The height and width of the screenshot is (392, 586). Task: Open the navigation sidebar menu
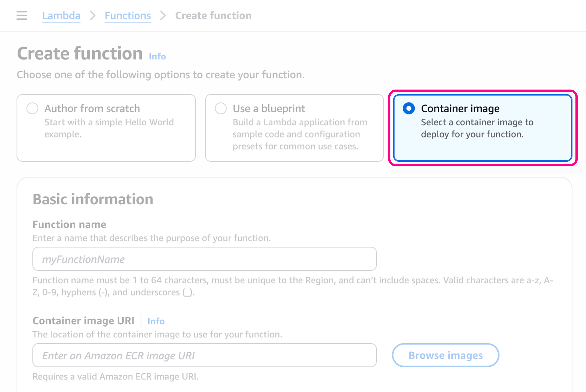click(x=21, y=15)
